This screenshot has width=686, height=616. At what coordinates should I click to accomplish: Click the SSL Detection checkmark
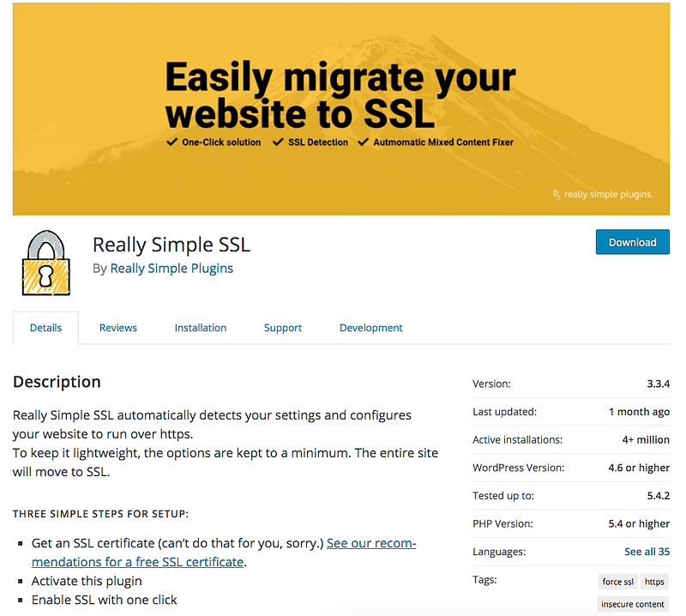pos(278,142)
